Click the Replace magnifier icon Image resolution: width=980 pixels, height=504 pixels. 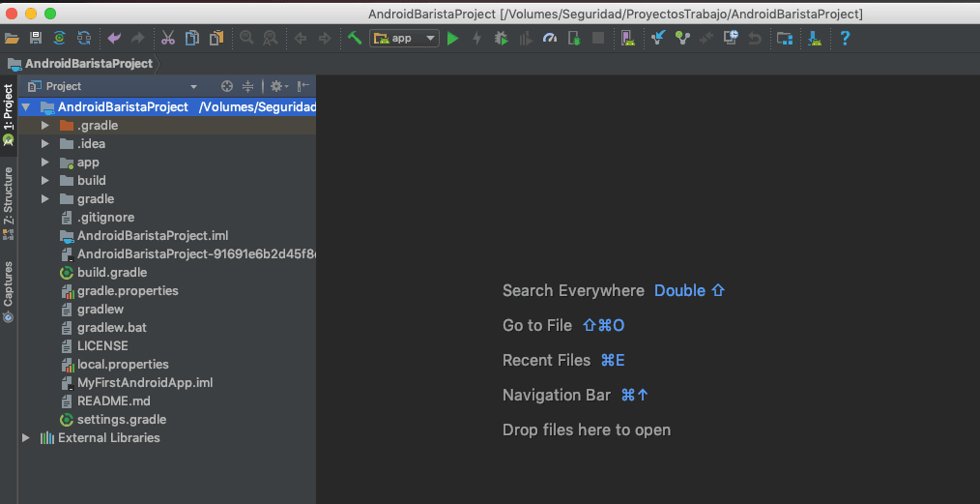[x=270, y=38]
